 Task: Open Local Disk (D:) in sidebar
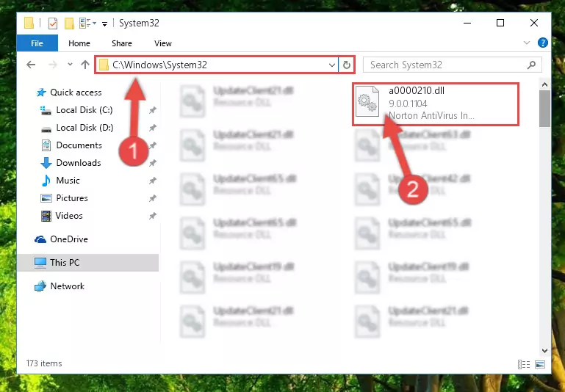click(x=76, y=128)
